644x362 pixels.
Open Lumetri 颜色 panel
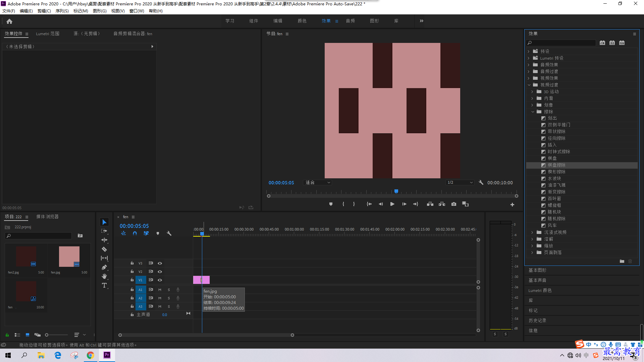pyautogui.click(x=540, y=290)
